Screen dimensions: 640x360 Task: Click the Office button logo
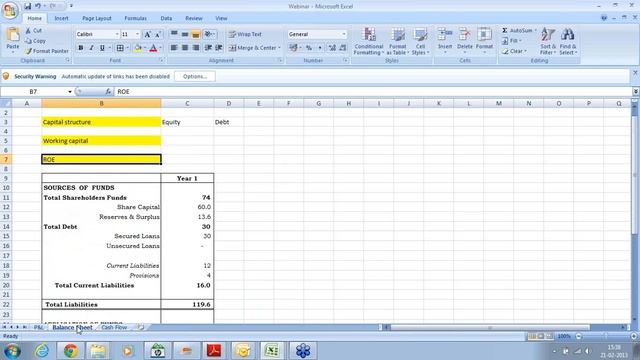tap(10, 10)
